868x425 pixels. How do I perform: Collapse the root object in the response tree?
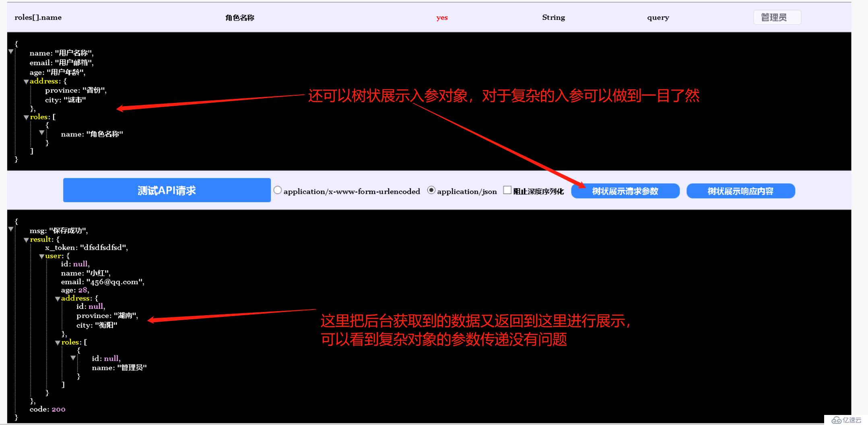pos(11,229)
